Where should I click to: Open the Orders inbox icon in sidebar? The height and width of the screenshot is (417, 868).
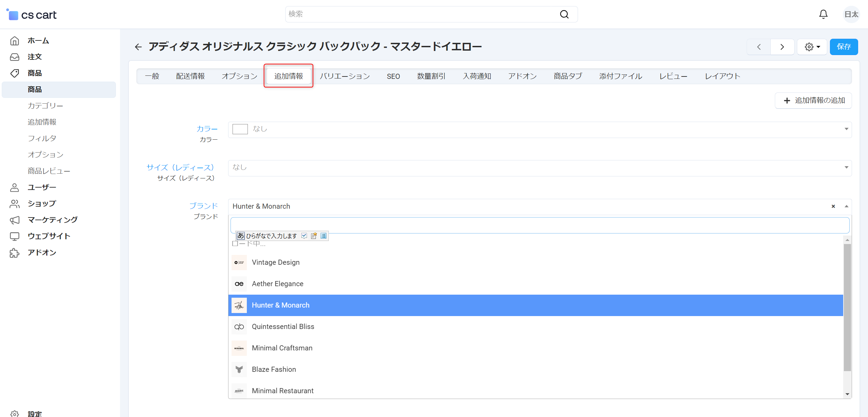click(15, 57)
